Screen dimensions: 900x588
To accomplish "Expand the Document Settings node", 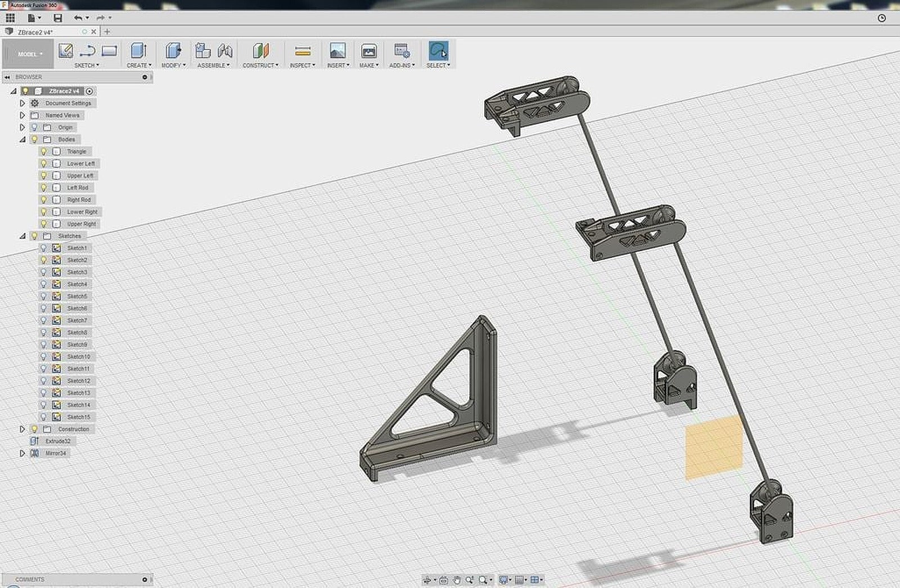I will click(21, 103).
